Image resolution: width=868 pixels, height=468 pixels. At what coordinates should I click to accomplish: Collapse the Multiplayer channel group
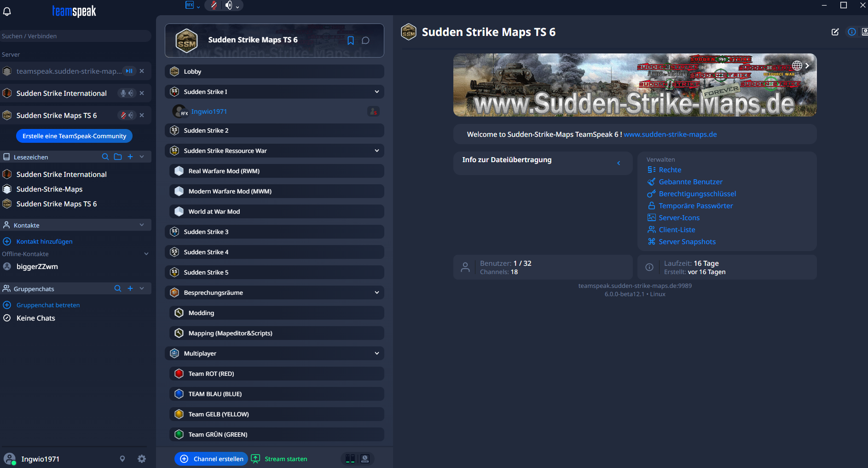coord(377,353)
